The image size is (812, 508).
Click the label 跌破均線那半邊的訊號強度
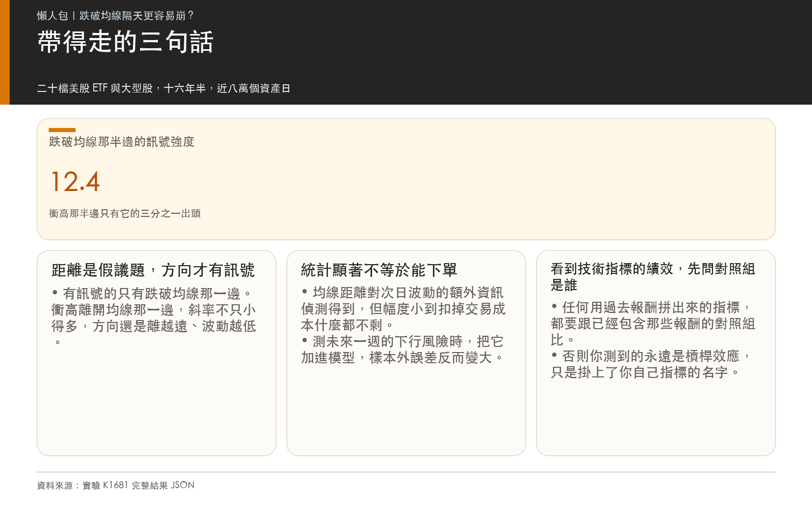[x=122, y=142]
